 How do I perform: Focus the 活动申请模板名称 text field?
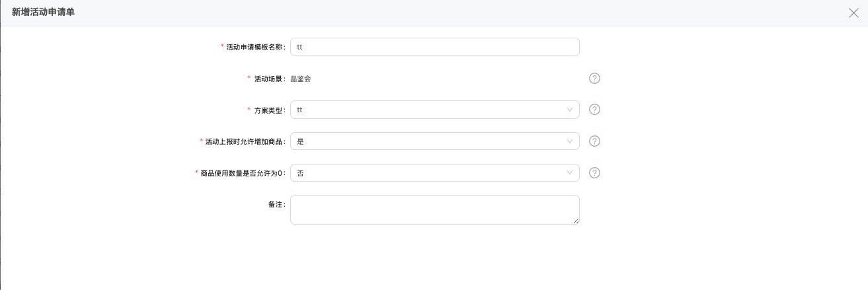click(x=434, y=47)
